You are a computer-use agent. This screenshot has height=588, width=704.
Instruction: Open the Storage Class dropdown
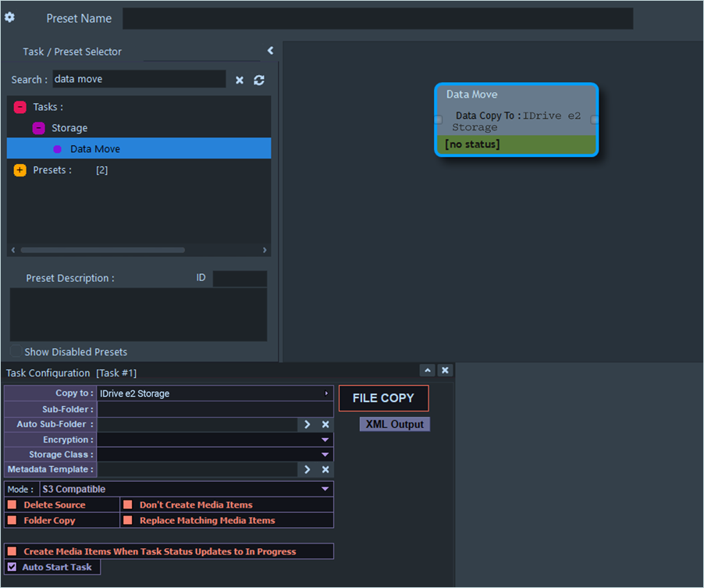(325, 454)
